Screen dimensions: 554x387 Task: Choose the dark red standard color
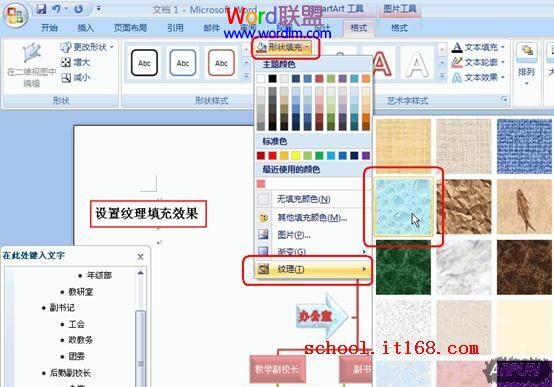[261, 156]
